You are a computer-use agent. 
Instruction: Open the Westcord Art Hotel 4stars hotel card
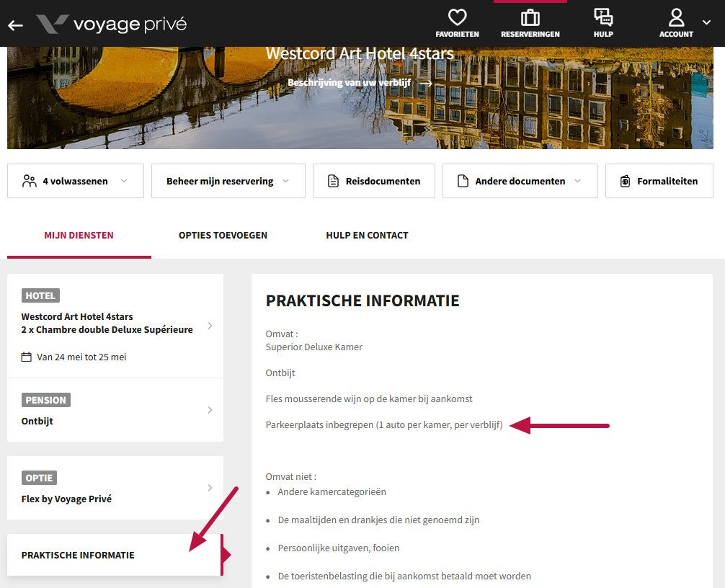coord(115,326)
